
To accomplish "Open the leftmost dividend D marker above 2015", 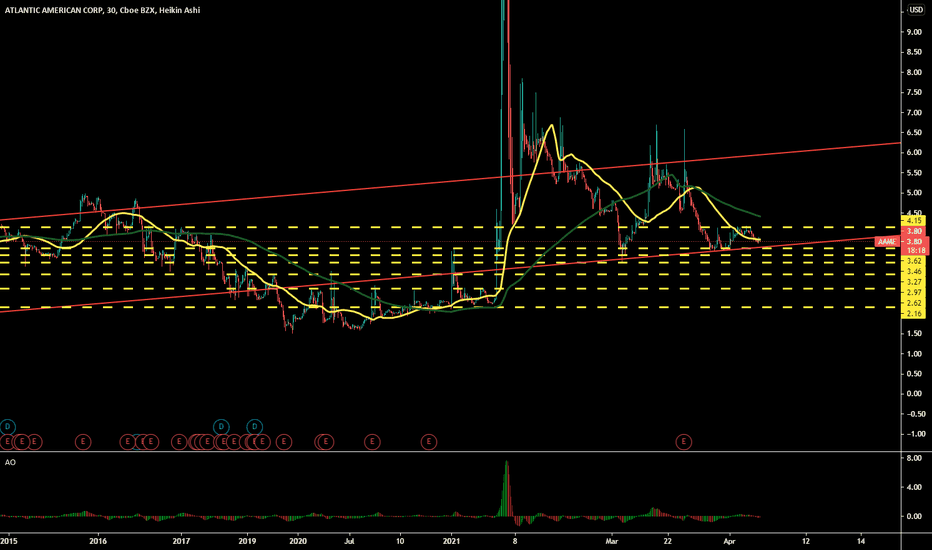I will 7,426.
